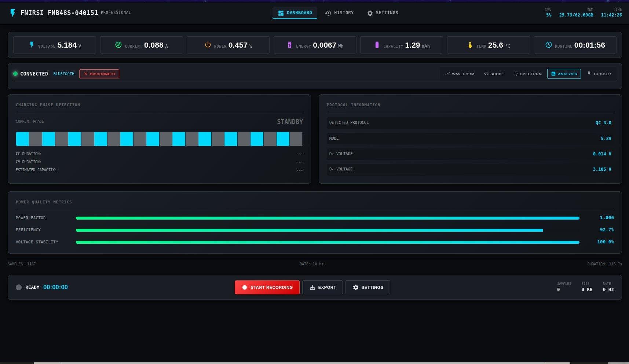This screenshot has height=364, width=629.
Task: Switch to the Waveform view
Action: (x=460, y=74)
